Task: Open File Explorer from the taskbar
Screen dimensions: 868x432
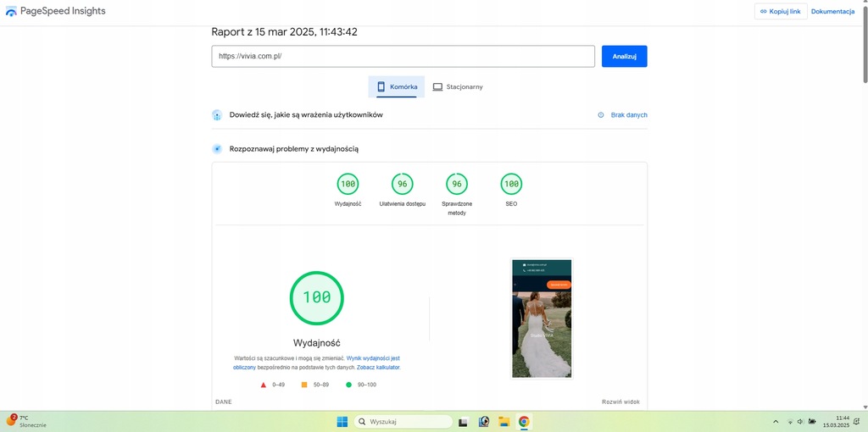Action: pyautogui.click(x=504, y=422)
